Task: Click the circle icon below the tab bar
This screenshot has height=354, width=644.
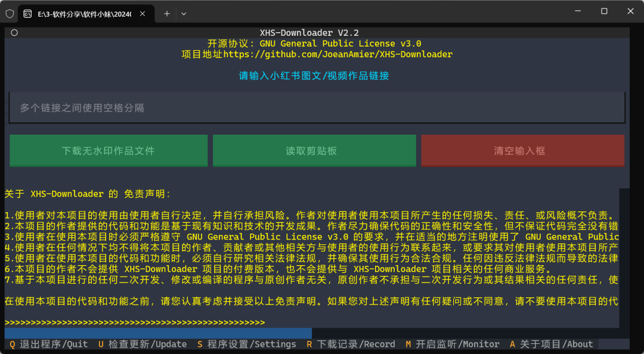Action: pyautogui.click(x=14, y=33)
